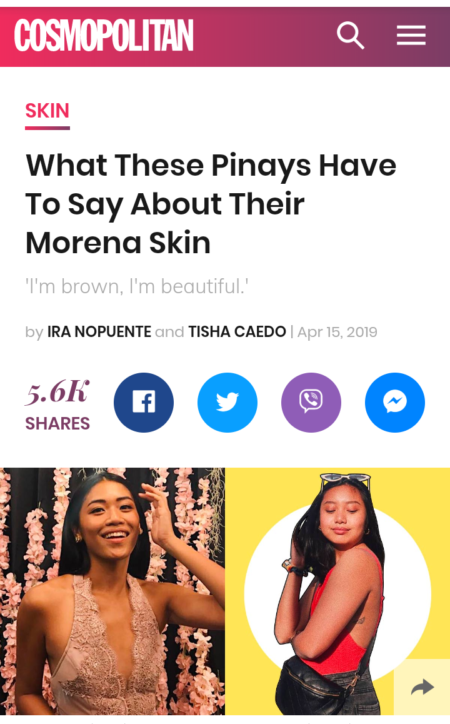Open the search magnifier in header
The height and width of the screenshot is (724, 450).
(350, 35)
